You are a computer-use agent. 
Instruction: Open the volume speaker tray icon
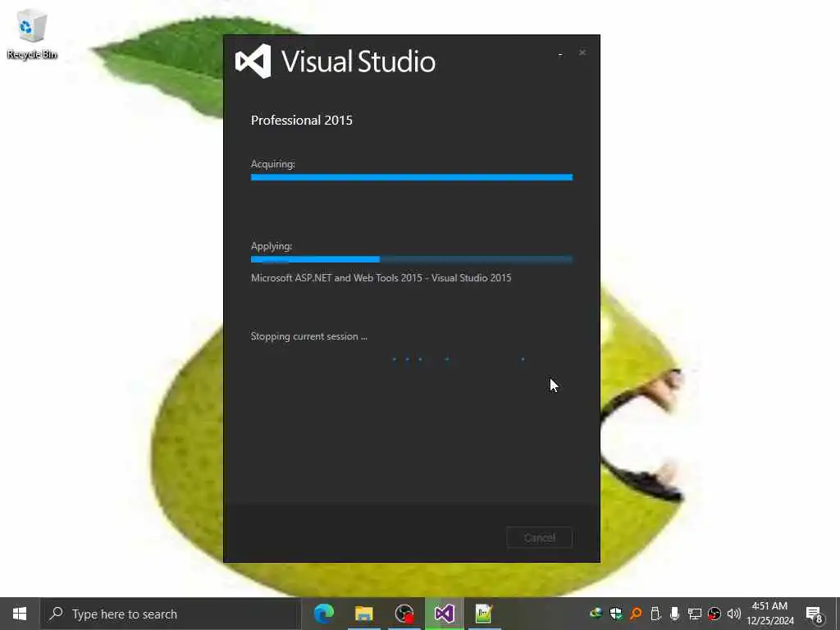click(734, 614)
